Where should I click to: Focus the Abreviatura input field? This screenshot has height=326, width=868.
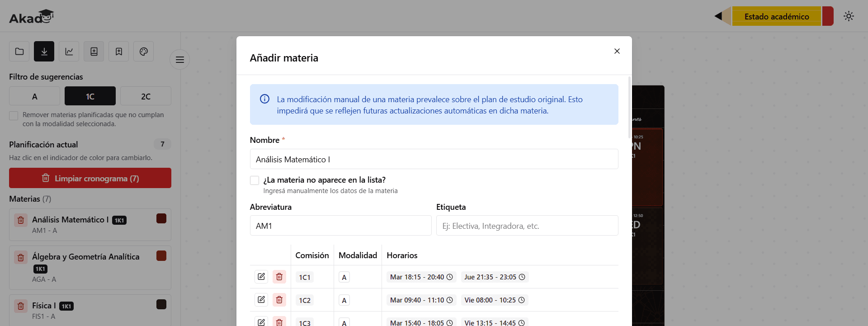[341, 226]
